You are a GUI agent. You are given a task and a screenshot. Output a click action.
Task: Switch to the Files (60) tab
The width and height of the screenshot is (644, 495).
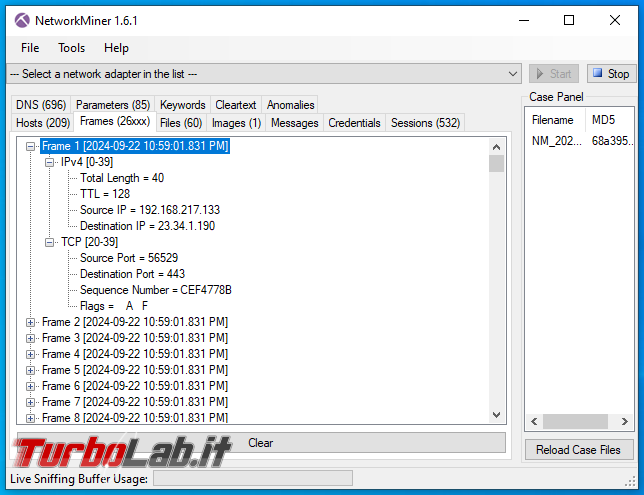(181, 123)
